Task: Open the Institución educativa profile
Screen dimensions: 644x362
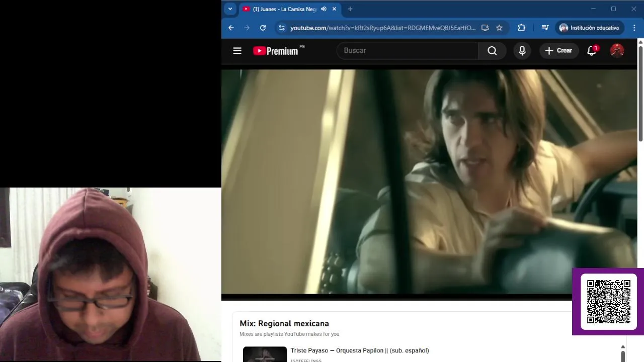Action: pos(589,28)
